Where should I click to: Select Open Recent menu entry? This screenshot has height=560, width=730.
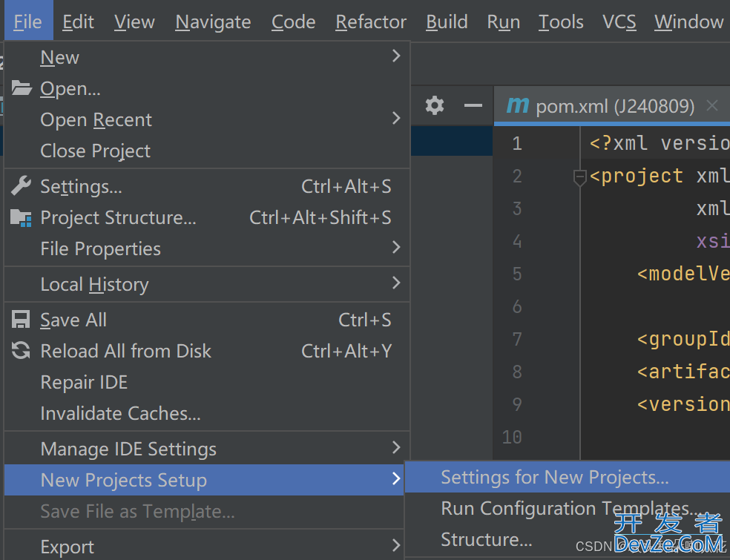(207, 119)
